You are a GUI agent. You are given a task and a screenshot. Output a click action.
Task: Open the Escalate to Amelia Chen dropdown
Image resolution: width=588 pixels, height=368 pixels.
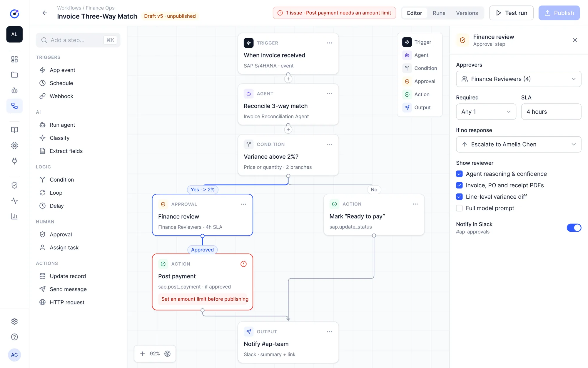[518, 144]
